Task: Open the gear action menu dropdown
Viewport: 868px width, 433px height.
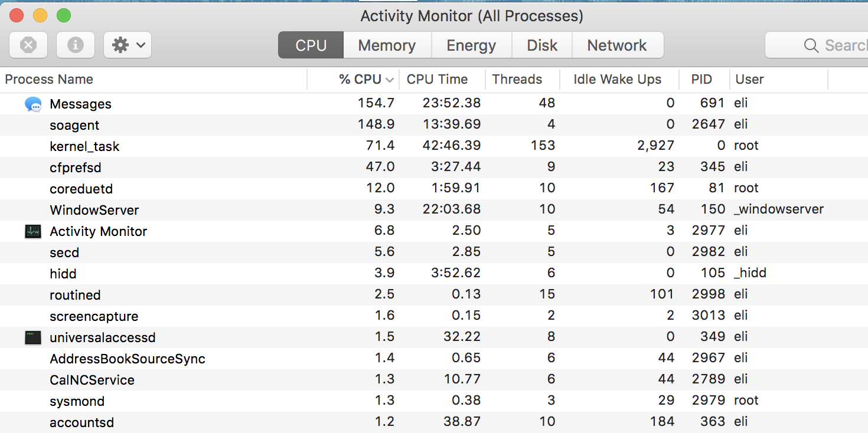Action: [x=128, y=45]
